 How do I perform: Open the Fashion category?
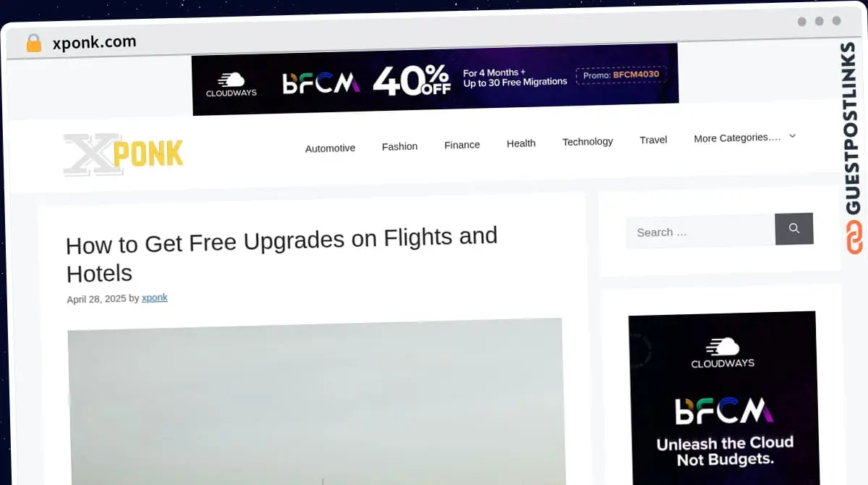click(x=399, y=146)
